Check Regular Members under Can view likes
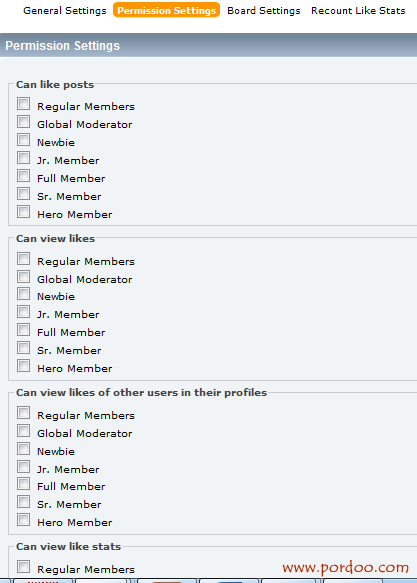The height and width of the screenshot is (583, 417). 23,258
